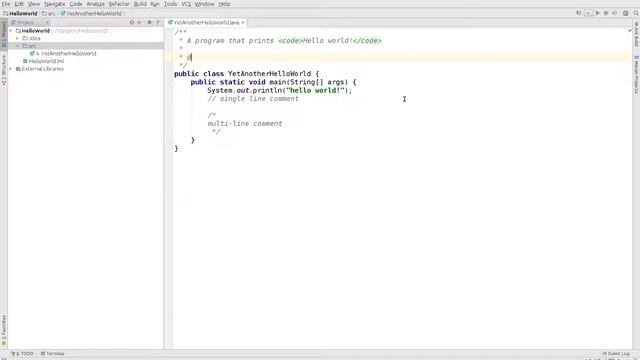Click scroll from source target icon
This screenshot has width=640, height=360.
(132, 22)
